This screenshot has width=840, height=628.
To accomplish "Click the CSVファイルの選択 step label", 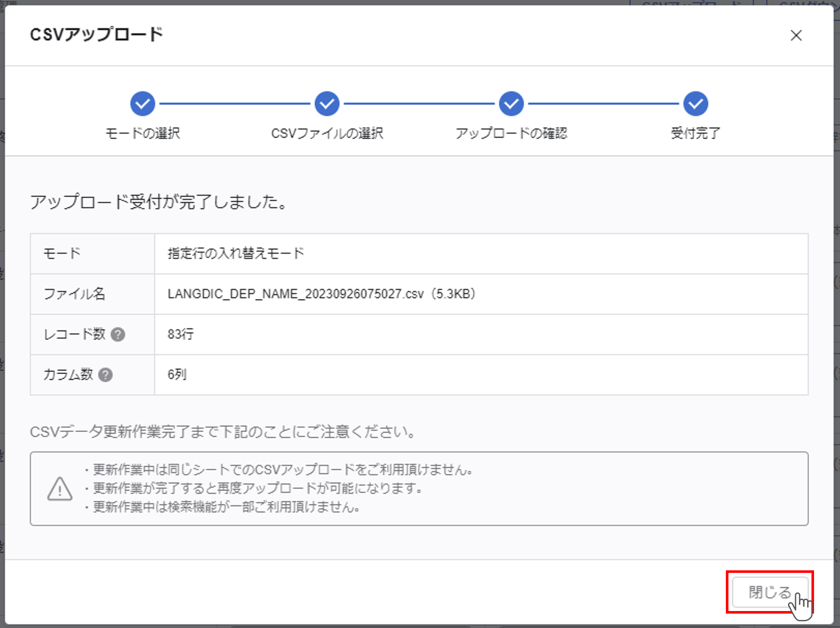I will [x=327, y=133].
